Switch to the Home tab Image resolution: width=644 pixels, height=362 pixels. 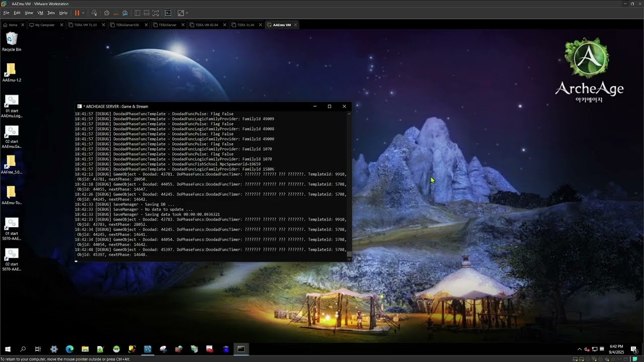(13, 25)
